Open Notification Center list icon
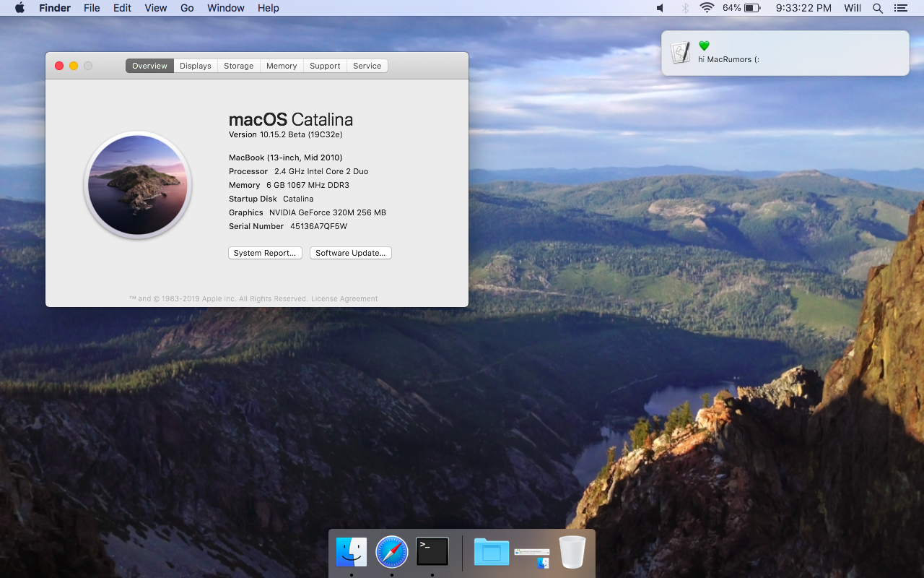924x578 pixels. click(x=900, y=8)
